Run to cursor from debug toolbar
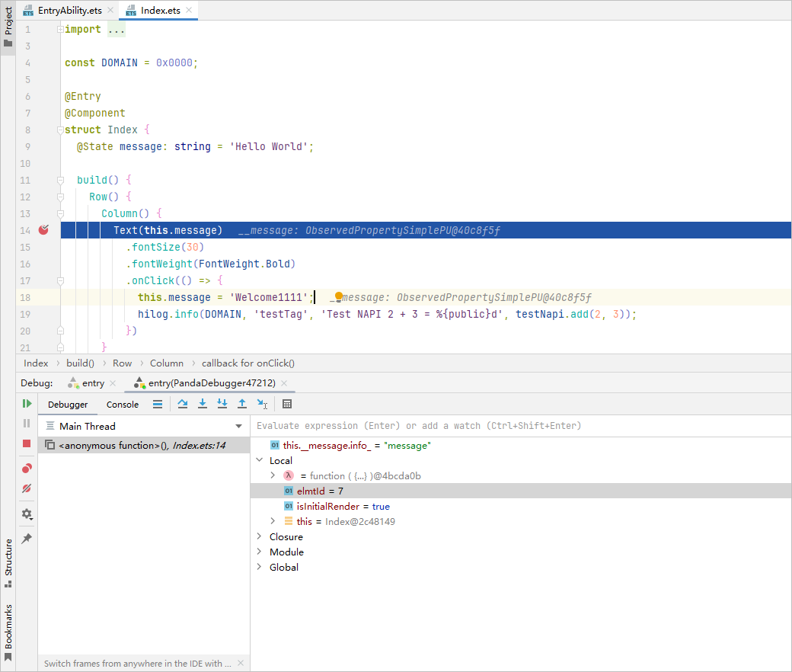The image size is (792, 672). (262, 404)
